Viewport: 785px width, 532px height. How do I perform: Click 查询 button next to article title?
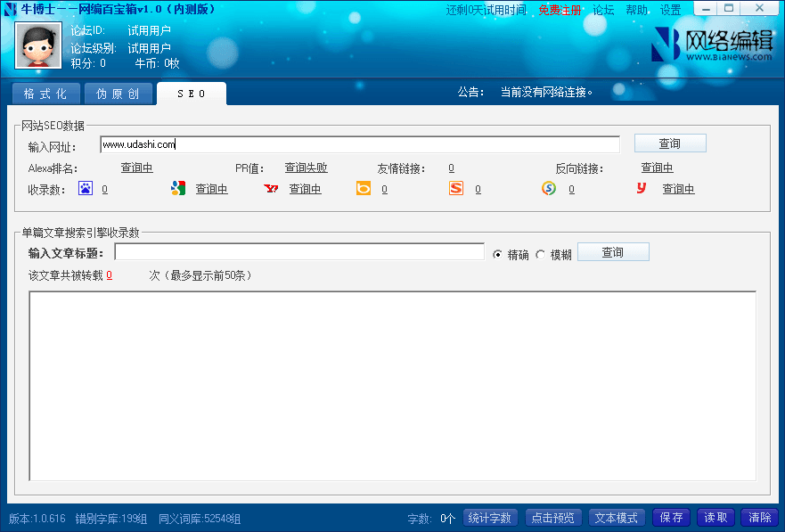point(613,252)
